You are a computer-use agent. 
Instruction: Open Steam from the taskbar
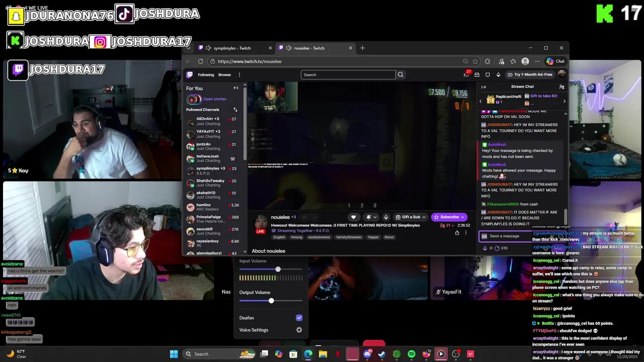click(382, 354)
